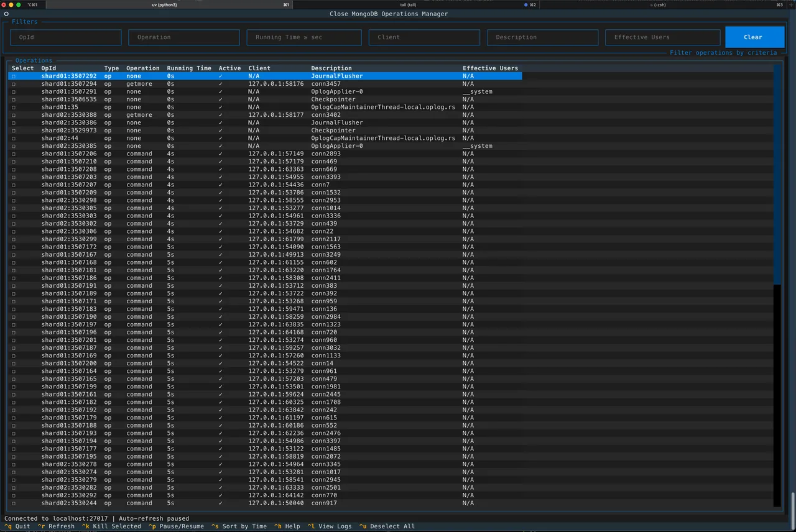Click description cell conn2984
The width and height of the screenshot is (796, 532).
point(326,317)
